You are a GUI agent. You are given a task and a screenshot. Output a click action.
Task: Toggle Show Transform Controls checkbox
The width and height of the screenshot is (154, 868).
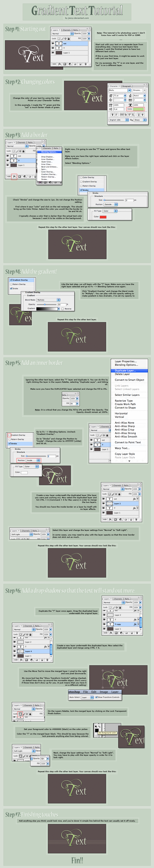click(x=96, y=697)
